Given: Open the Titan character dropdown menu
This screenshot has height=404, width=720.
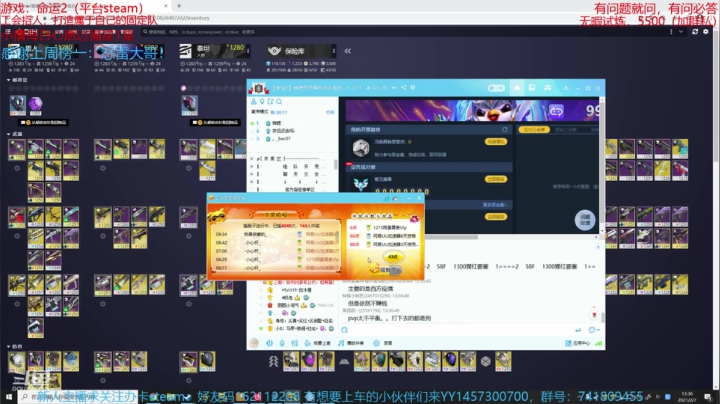Looking at the screenshot, I should click(248, 50).
